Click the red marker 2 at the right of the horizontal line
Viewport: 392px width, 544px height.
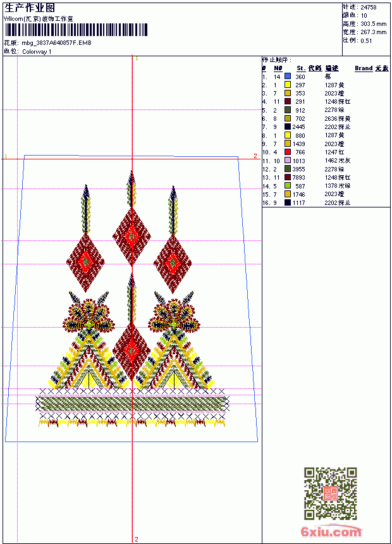(x=255, y=156)
